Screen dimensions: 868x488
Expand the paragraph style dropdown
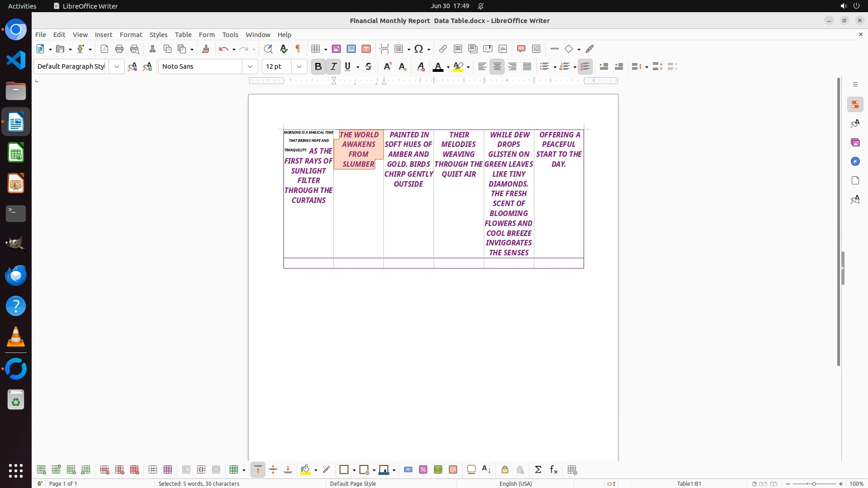117,66
